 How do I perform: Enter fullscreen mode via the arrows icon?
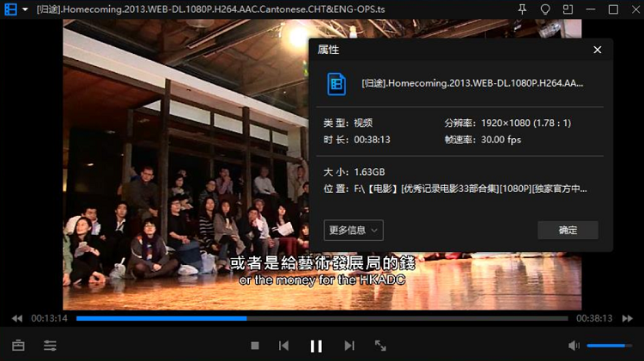[380, 346]
